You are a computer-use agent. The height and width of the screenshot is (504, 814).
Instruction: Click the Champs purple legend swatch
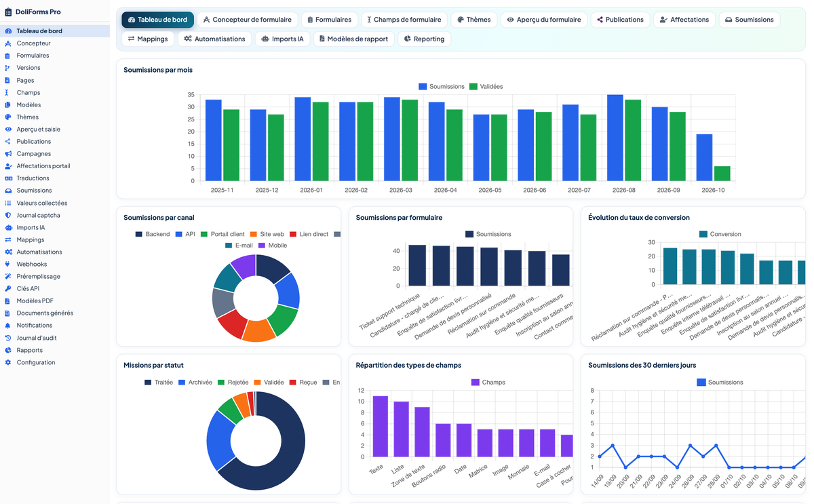click(475, 383)
